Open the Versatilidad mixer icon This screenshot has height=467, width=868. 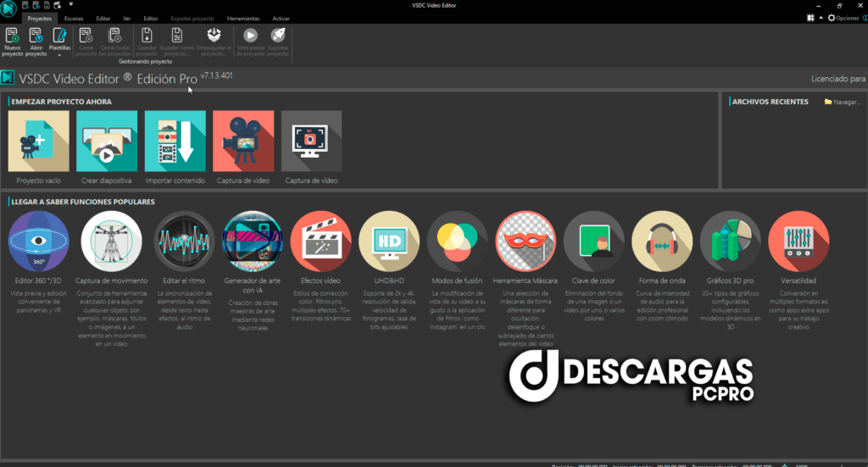click(x=798, y=242)
